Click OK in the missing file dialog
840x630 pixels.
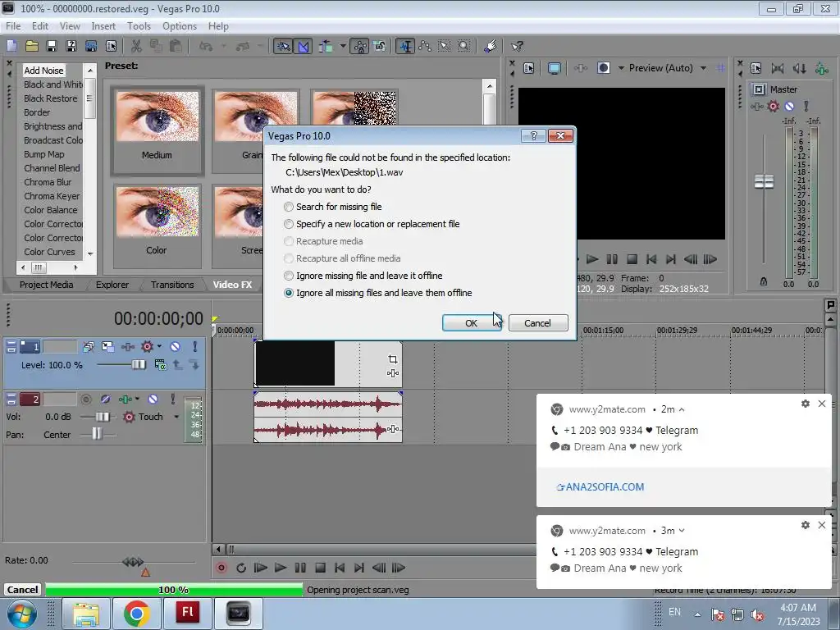(x=472, y=323)
